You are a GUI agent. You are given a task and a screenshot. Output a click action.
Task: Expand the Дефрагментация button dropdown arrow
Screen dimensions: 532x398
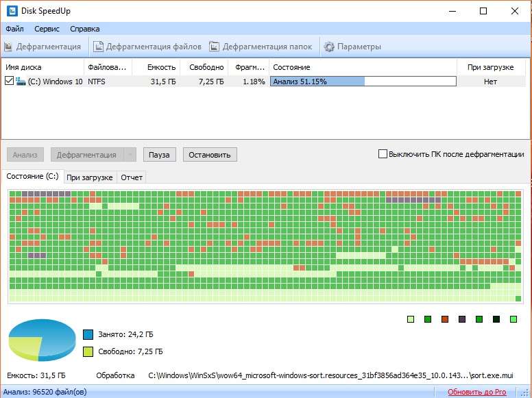(x=130, y=155)
